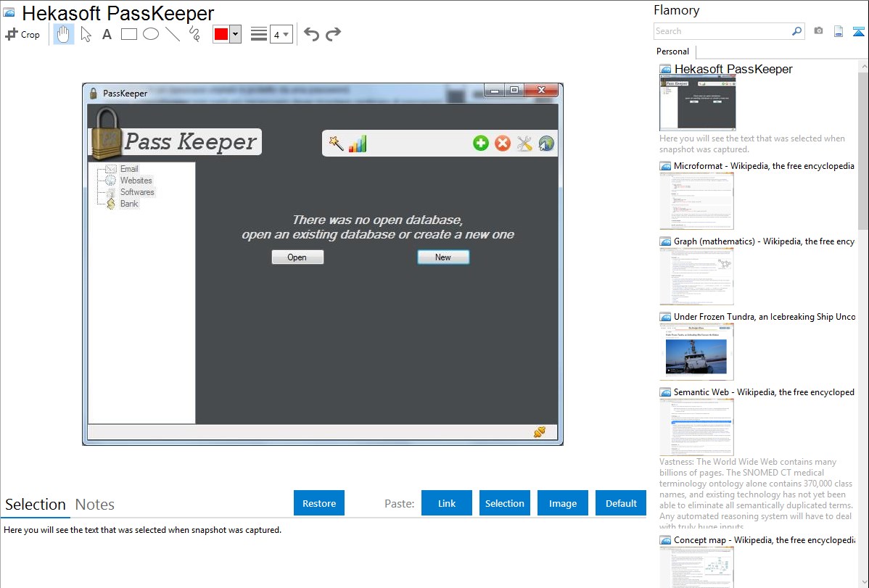This screenshot has width=869, height=588.
Task: Select Websites in the category tree
Action: [136, 180]
